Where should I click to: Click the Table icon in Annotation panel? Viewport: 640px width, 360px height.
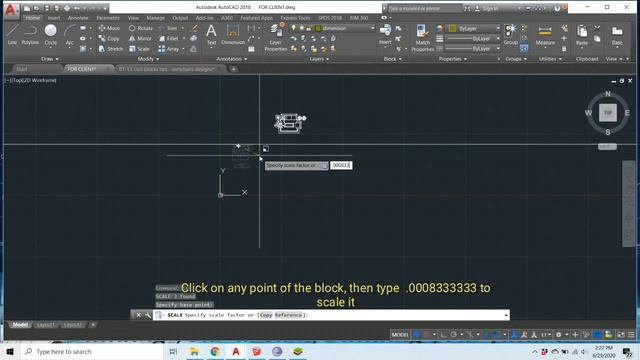251,49
